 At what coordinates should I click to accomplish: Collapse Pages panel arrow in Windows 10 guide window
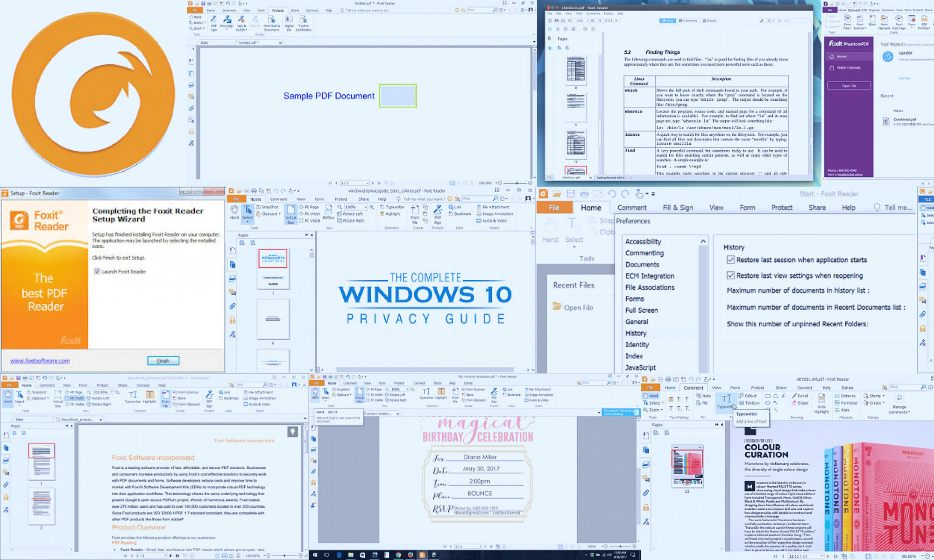(x=311, y=235)
